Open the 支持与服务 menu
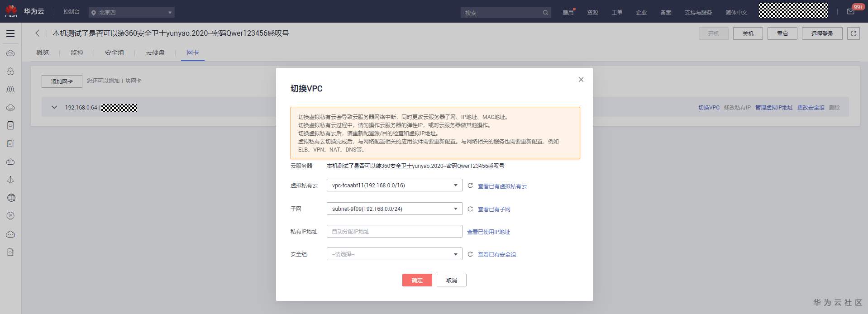This screenshot has width=868, height=314. coord(698,13)
